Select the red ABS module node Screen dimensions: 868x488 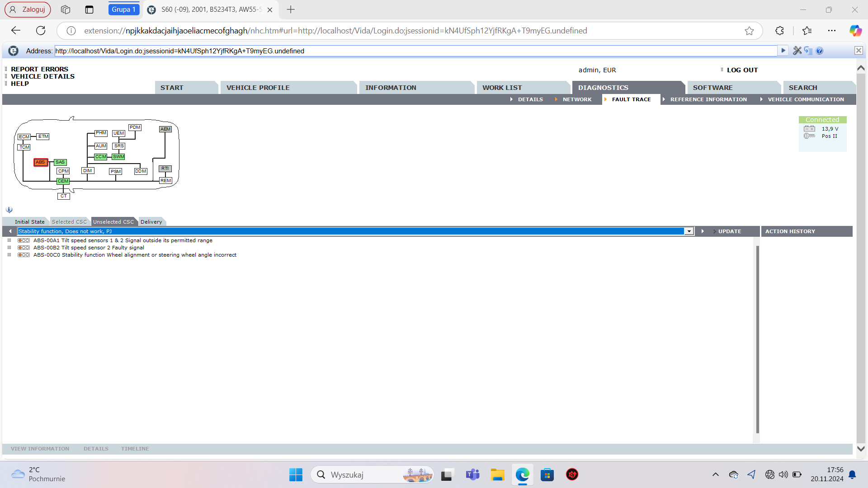[40, 162]
